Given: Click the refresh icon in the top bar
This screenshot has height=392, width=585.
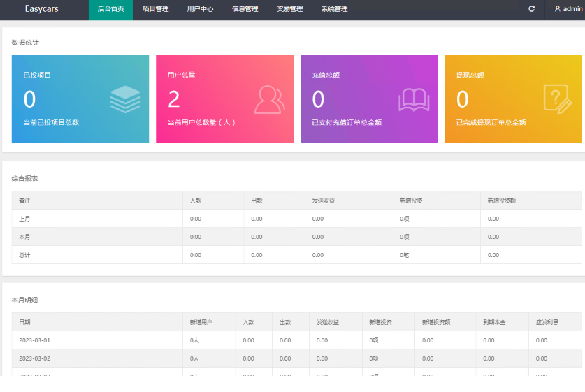Looking at the screenshot, I should pyautogui.click(x=532, y=9).
